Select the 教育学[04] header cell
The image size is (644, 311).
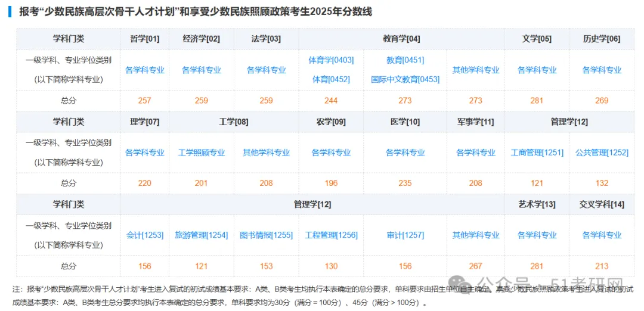coord(402,39)
